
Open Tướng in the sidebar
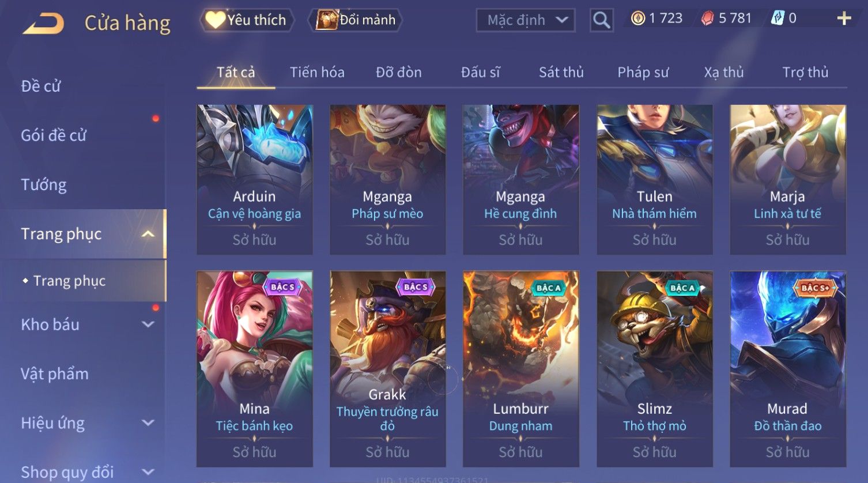[44, 185]
